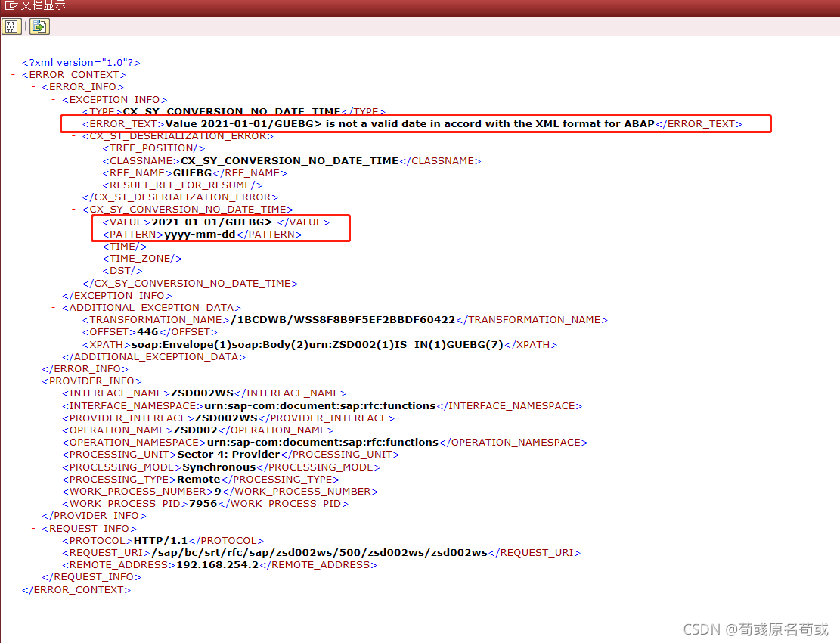Click the table display toolbar icon
Screen dimensions: 840x643
(11, 26)
